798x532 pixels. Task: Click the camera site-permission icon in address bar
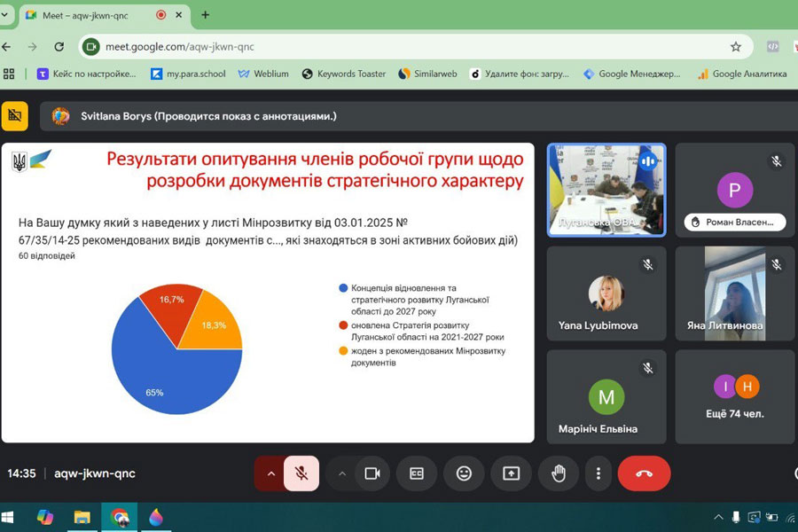(x=90, y=47)
